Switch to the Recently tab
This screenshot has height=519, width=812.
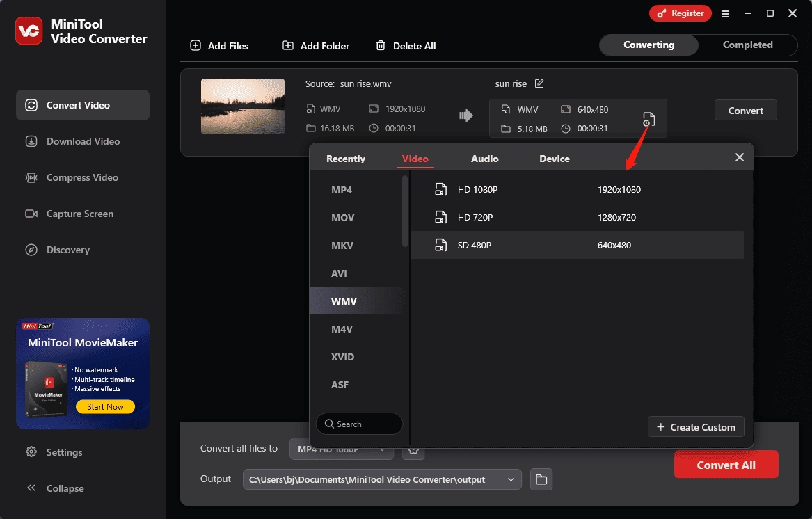[346, 159]
